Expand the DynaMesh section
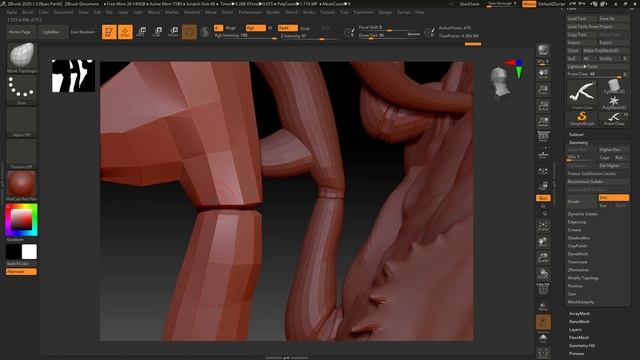 coord(578,254)
